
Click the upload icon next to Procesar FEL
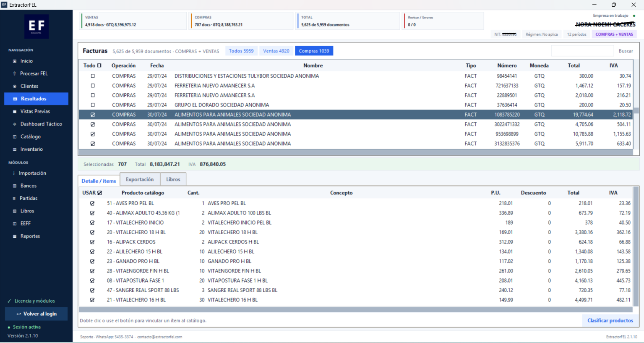[x=15, y=74]
